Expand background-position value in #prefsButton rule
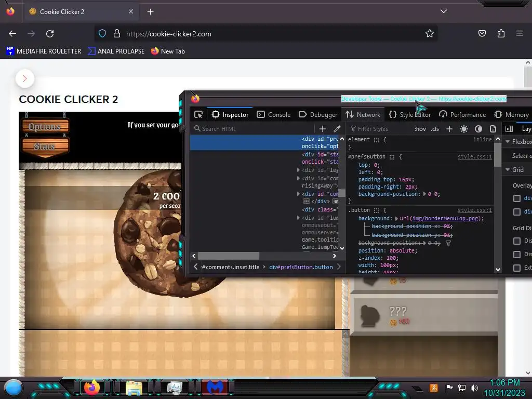Image resolution: width=532 pixels, height=399 pixels. [x=424, y=194]
